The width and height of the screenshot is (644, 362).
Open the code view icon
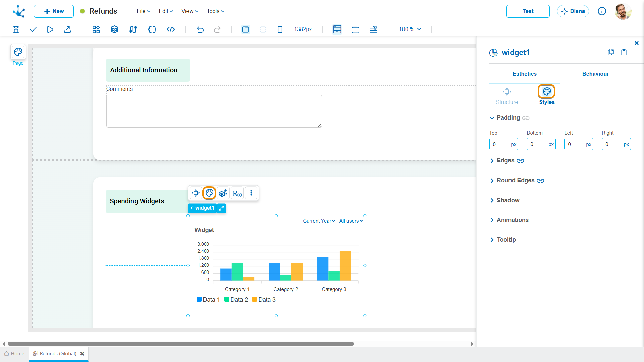(171, 29)
